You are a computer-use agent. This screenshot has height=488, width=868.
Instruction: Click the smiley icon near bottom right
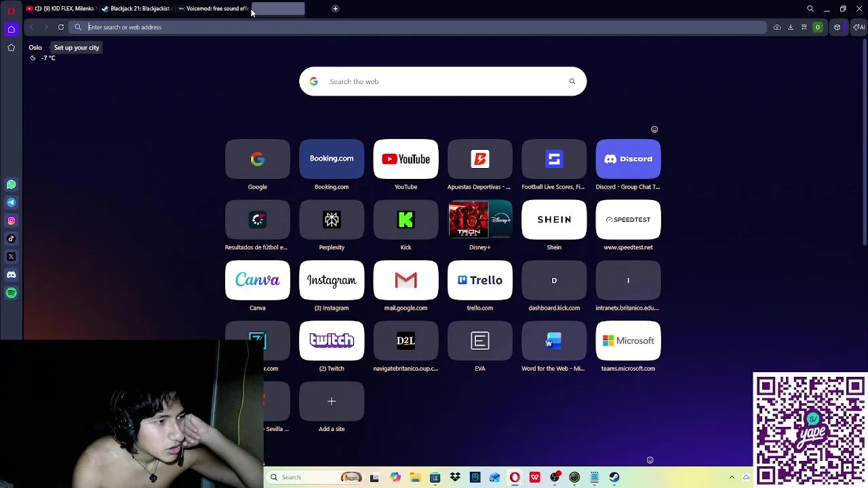click(x=650, y=460)
